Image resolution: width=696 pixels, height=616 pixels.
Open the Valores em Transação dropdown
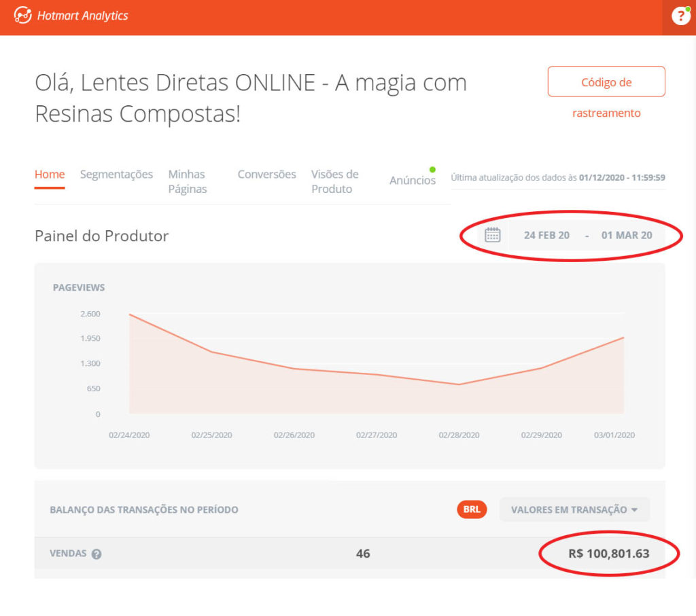574,509
